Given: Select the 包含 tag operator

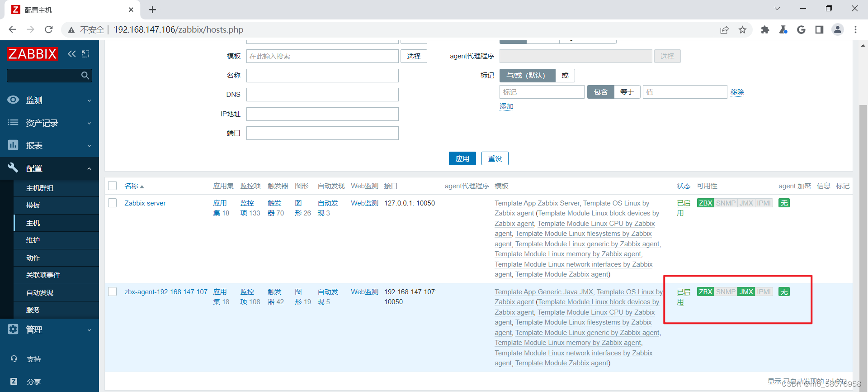Looking at the screenshot, I should (600, 92).
